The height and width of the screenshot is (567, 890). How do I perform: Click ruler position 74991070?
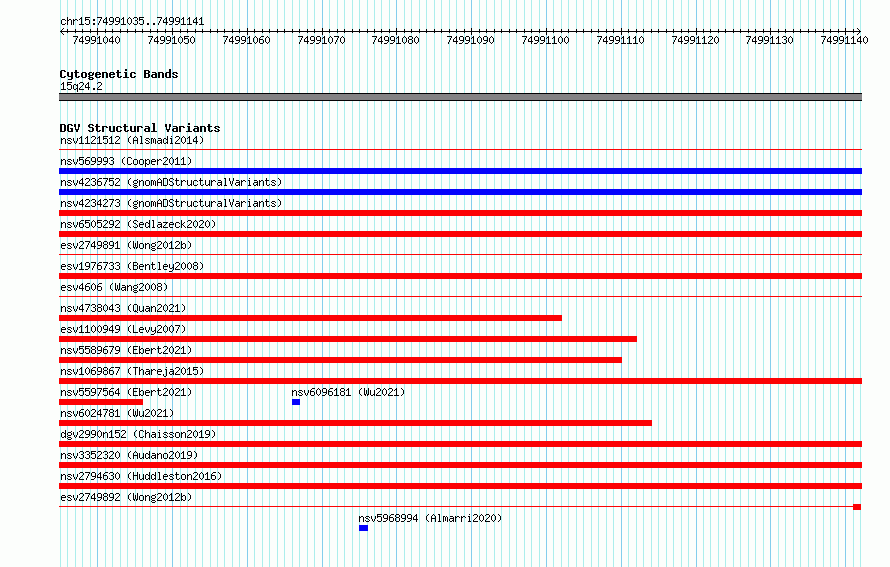coord(321,40)
